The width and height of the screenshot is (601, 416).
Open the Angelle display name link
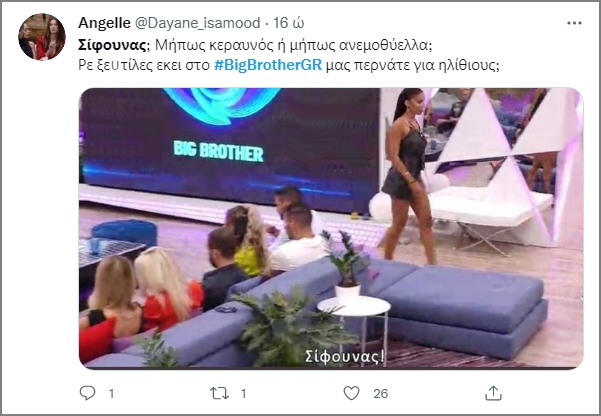point(104,23)
